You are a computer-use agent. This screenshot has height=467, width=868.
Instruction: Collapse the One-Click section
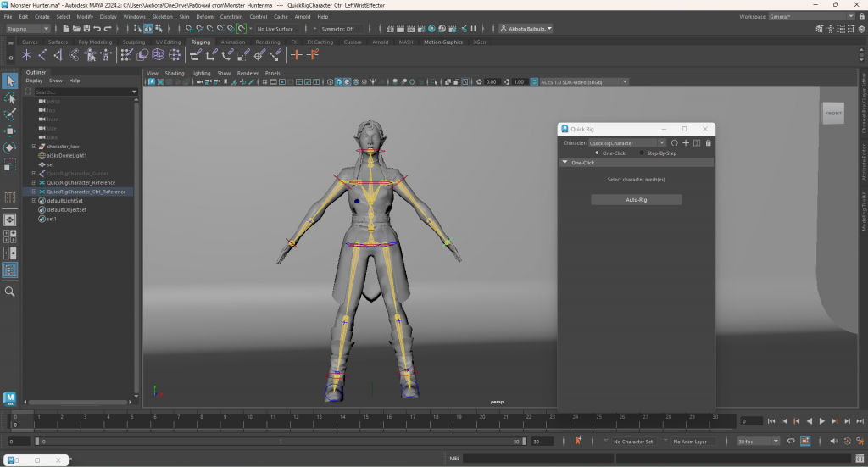tap(565, 162)
